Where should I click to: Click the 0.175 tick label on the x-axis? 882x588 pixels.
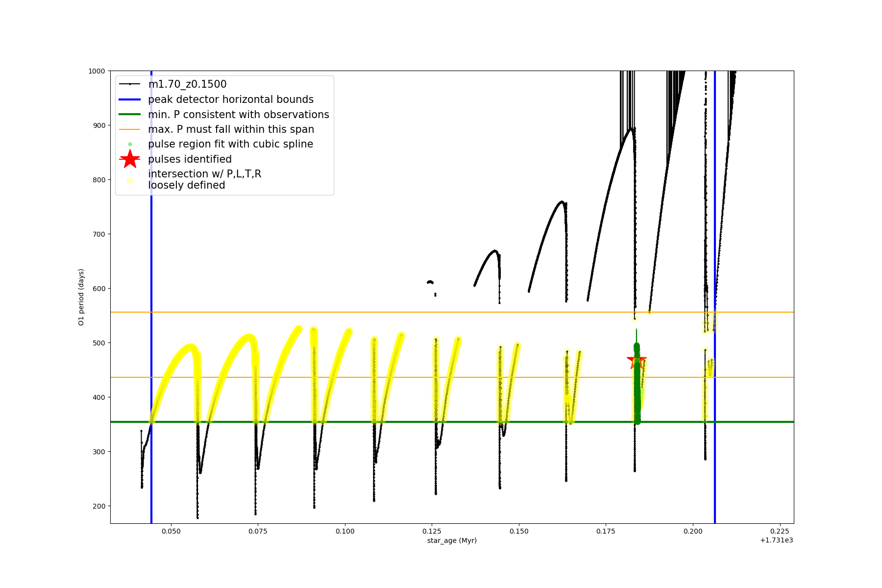click(606, 531)
